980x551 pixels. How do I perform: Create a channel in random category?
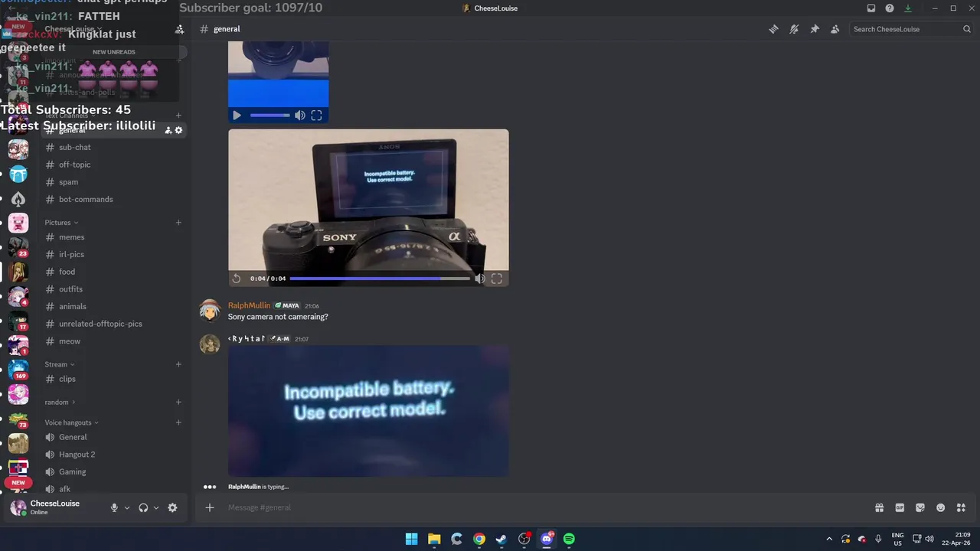(x=178, y=402)
